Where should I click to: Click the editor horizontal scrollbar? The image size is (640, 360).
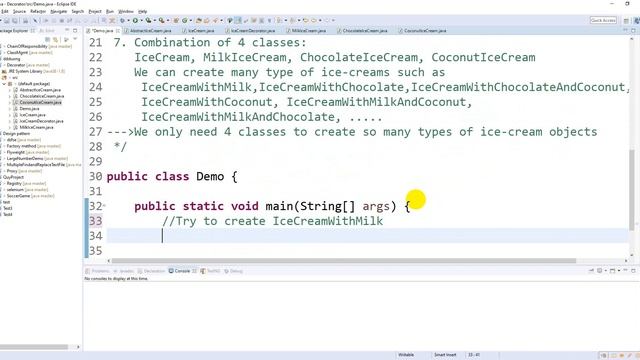344,260
